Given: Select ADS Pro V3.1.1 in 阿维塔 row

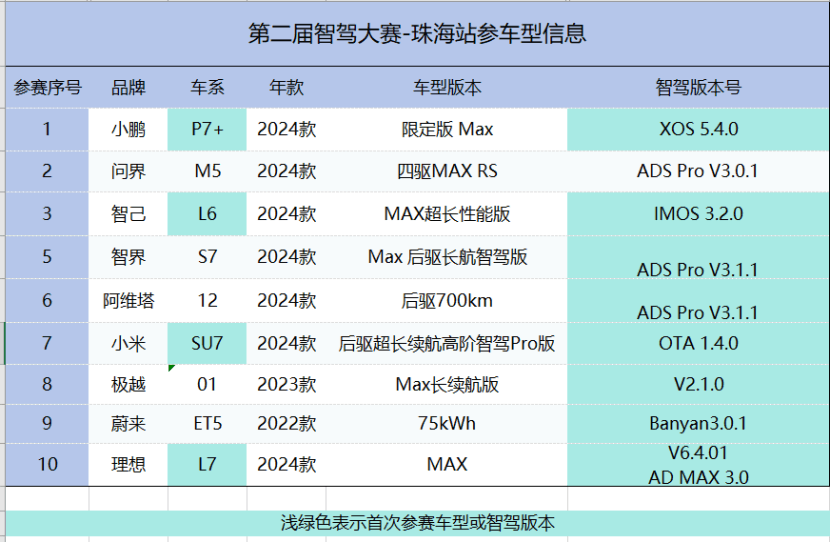Looking at the screenshot, I should [698, 301].
